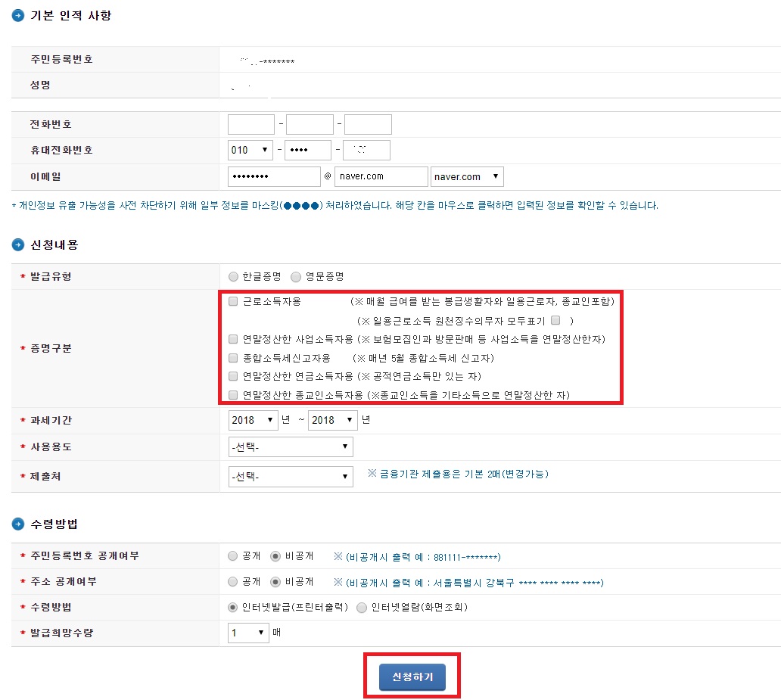Select the 한글증명 radio button
781x700 pixels.
(233, 276)
